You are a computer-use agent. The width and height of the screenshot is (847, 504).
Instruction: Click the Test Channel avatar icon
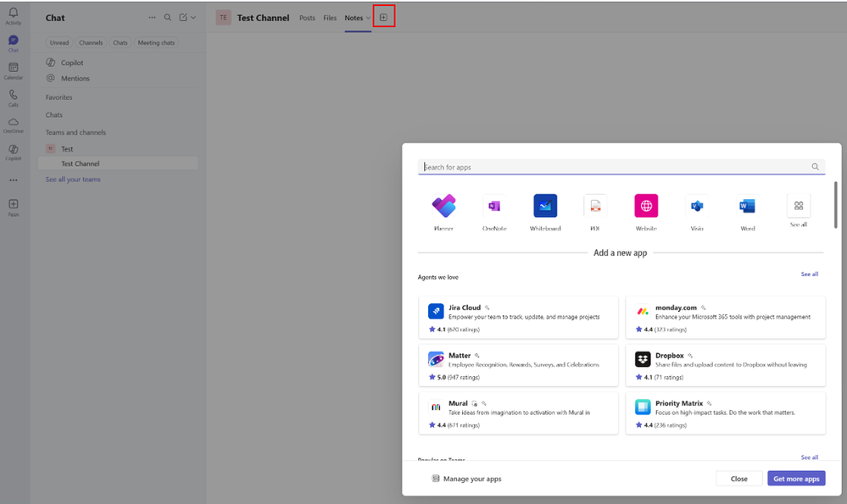(x=223, y=17)
